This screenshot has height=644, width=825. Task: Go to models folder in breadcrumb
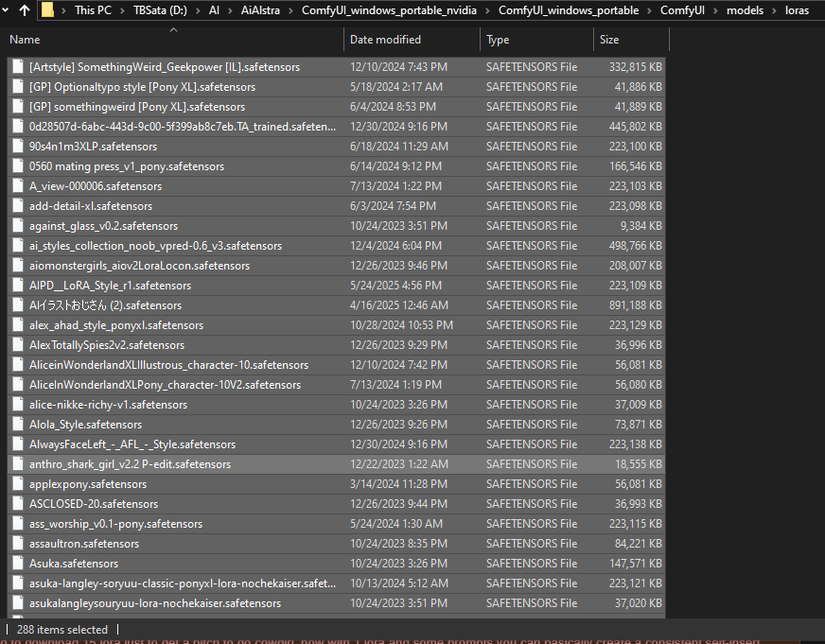point(745,10)
